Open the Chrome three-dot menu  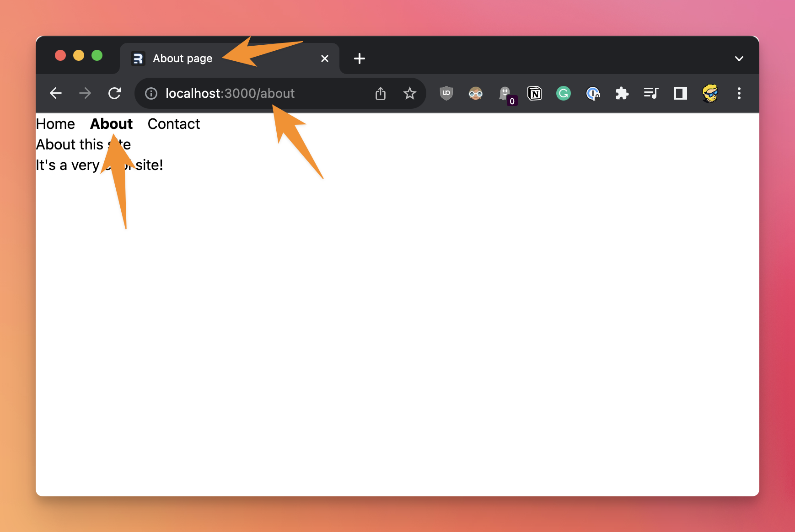pos(739,93)
